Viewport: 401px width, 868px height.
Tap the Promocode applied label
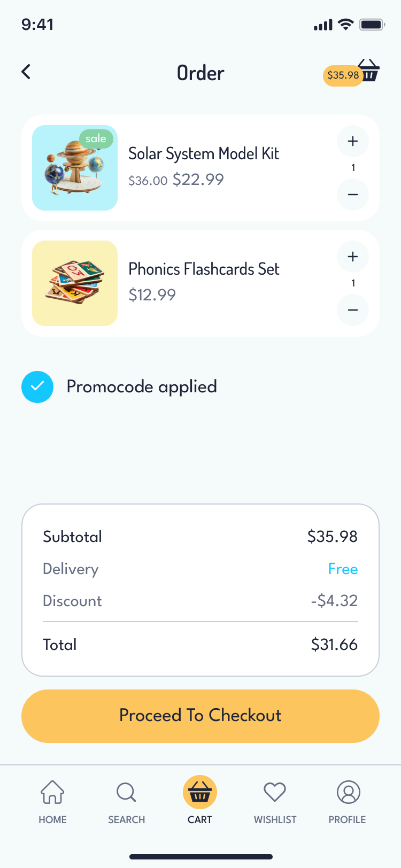point(142,386)
